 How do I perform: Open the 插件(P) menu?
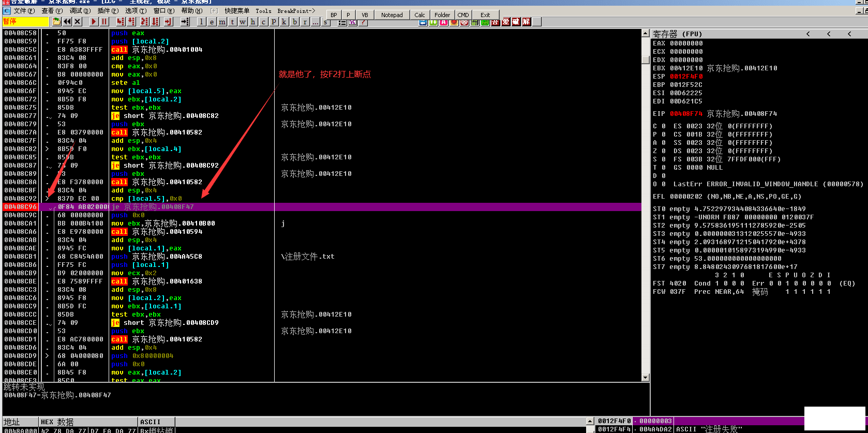pos(108,11)
